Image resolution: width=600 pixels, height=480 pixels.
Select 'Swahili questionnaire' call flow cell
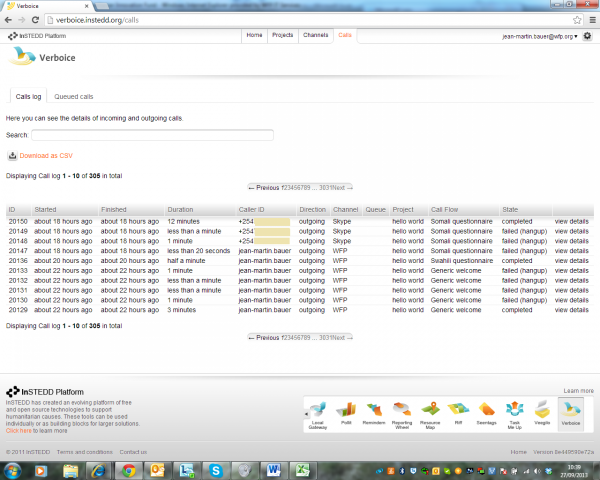(x=462, y=261)
